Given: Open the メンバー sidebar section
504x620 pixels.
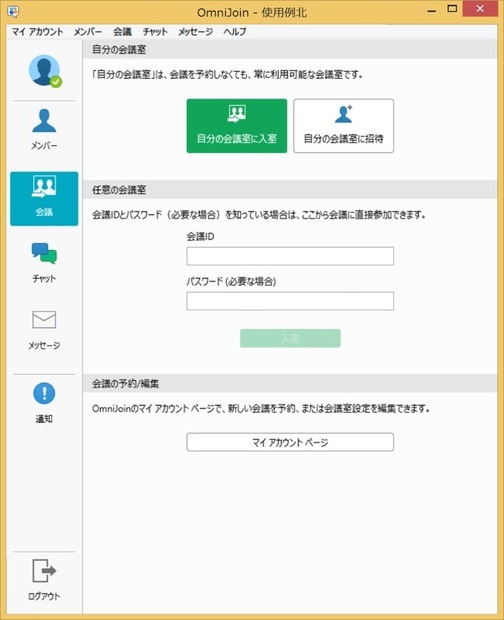Looking at the screenshot, I should 44,129.
